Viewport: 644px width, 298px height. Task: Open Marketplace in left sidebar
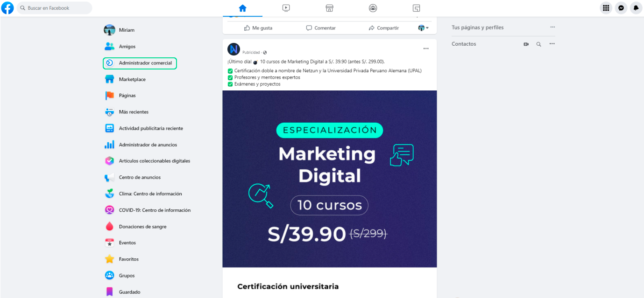point(132,79)
